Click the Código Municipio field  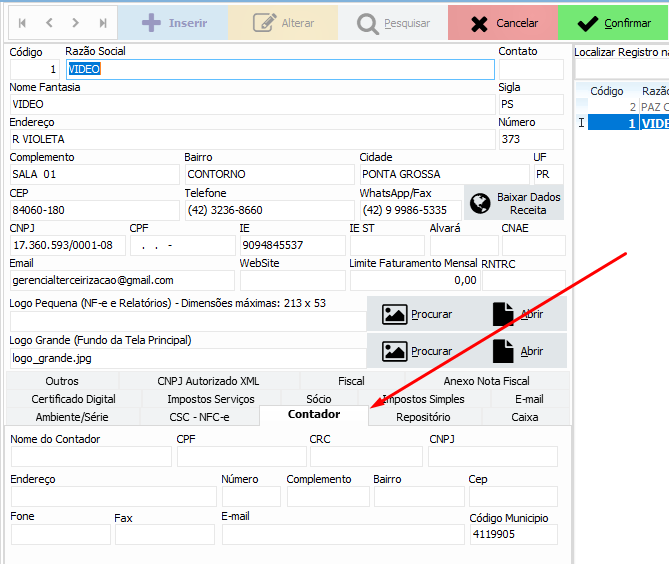click(513, 534)
